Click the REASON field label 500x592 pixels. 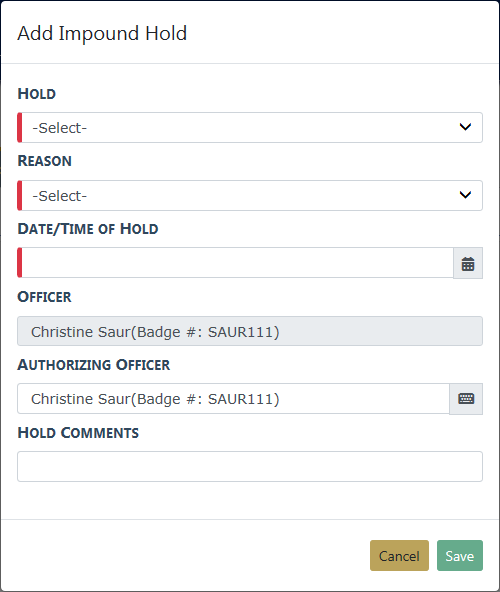pos(45,161)
